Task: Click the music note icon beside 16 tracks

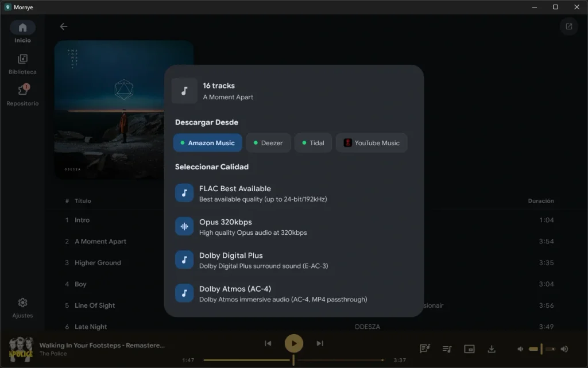Action: 184,91
